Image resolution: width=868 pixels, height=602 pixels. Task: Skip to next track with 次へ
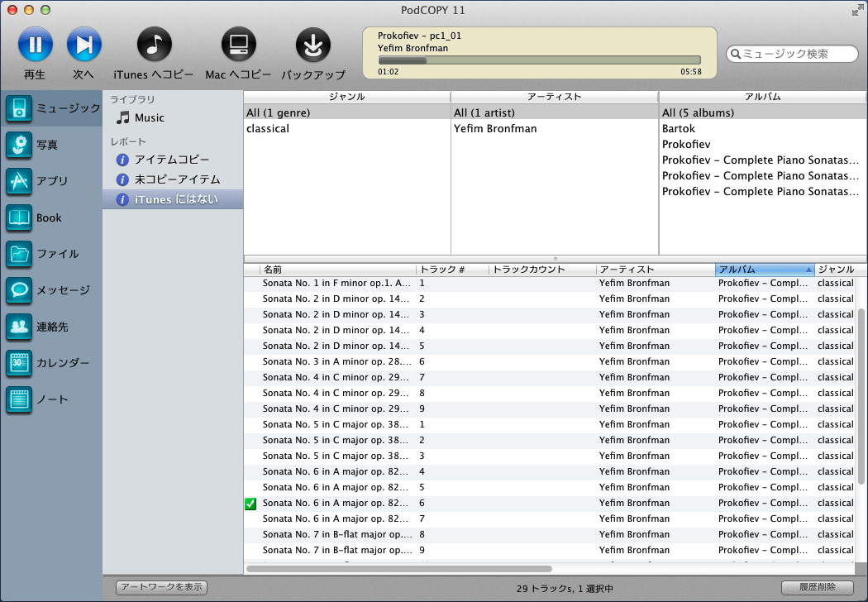pyautogui.click(x=83, y=45)
